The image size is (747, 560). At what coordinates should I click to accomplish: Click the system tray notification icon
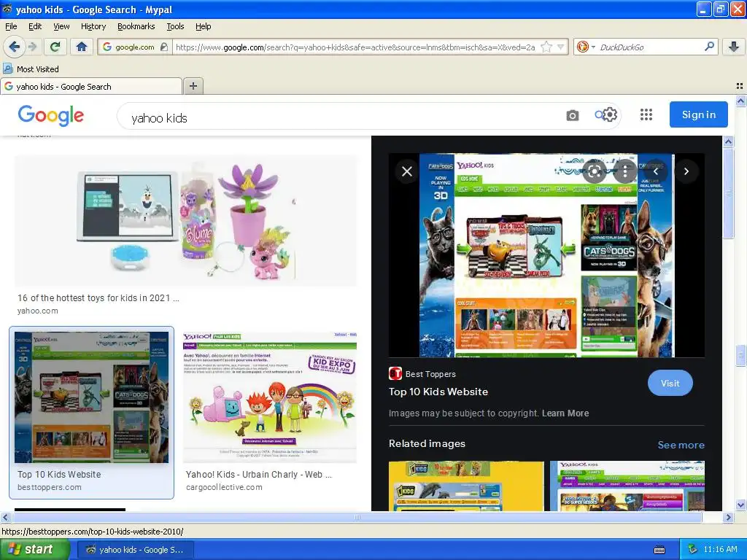coord(693,549)
